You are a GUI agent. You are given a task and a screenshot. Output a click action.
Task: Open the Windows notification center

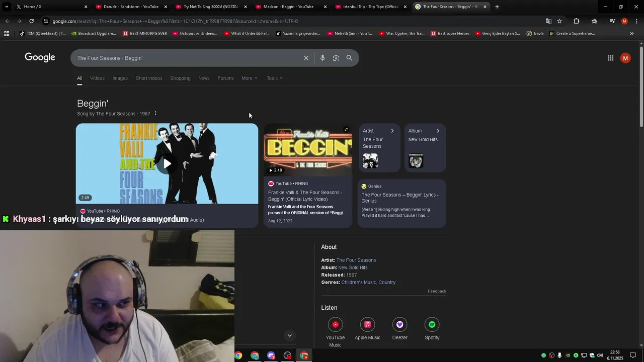(x=633, y=355)
